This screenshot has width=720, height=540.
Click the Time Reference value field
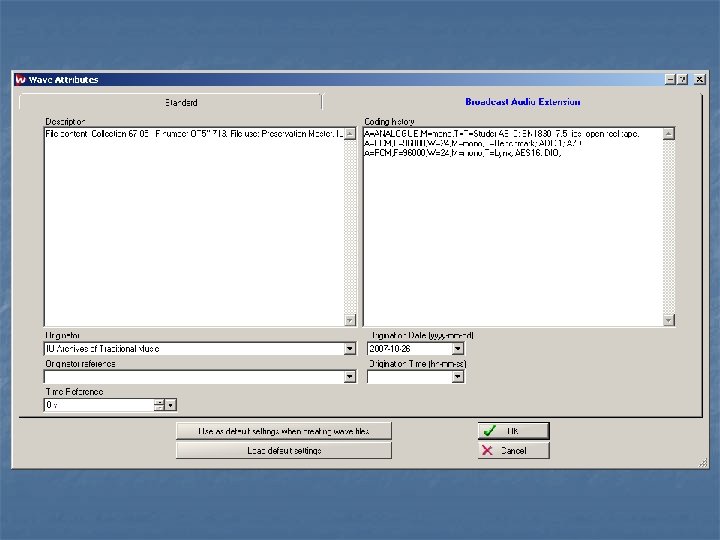point(99,405)
